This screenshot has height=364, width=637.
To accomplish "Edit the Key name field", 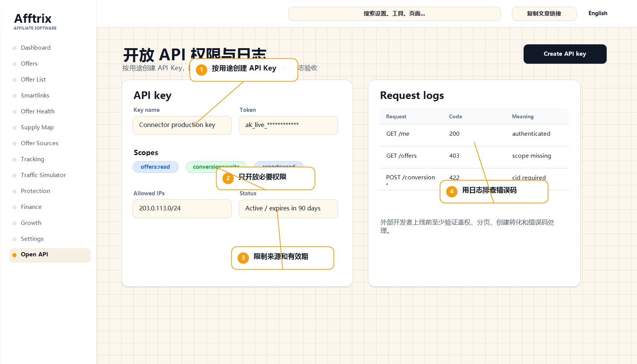I will coord(182,125).
